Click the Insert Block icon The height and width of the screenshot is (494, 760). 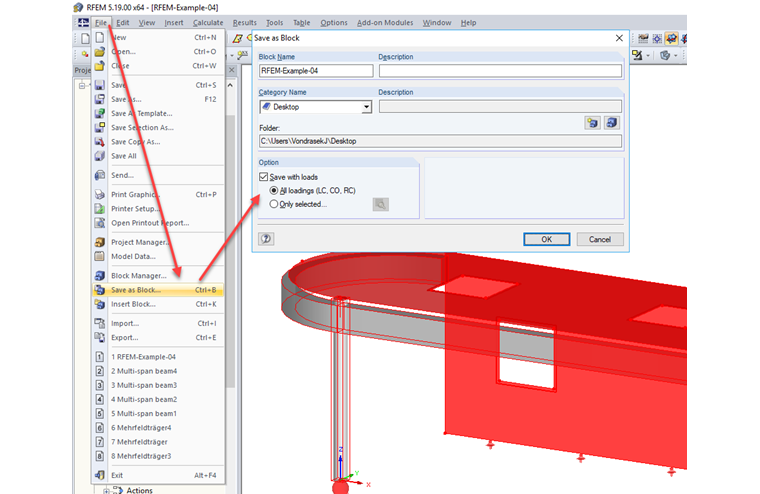(100, 304)
